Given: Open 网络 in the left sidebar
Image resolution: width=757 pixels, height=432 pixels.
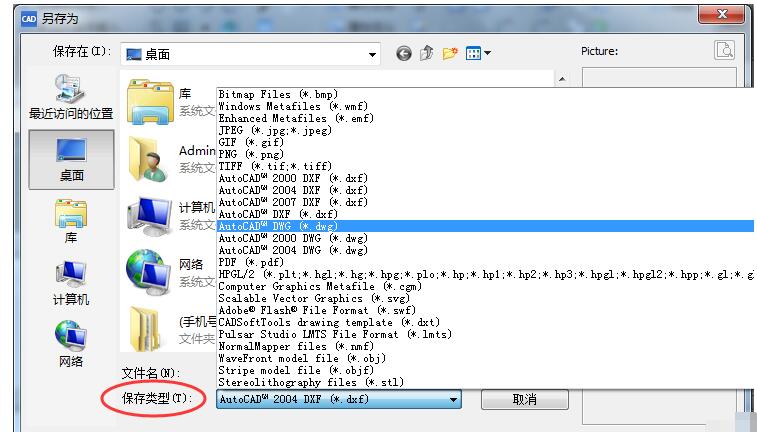Looking at the screenshot, I should click(71, 344).
